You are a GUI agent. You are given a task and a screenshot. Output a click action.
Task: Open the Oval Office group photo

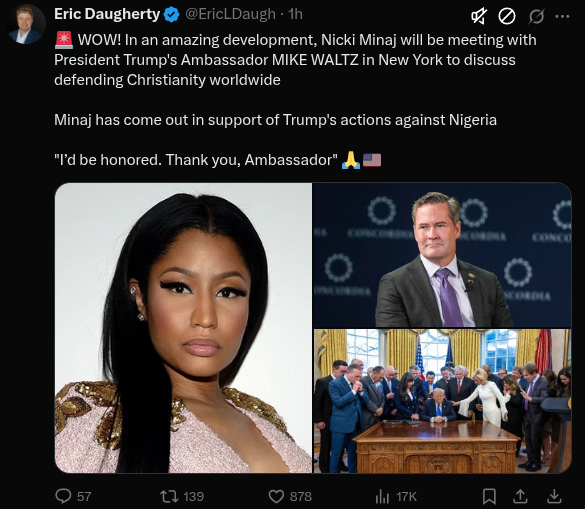[442, 401]
